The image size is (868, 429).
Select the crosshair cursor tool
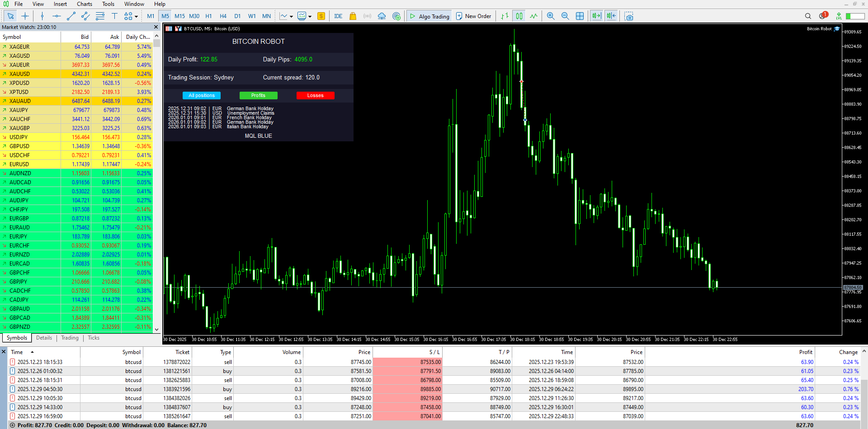(x=25, y=16)
